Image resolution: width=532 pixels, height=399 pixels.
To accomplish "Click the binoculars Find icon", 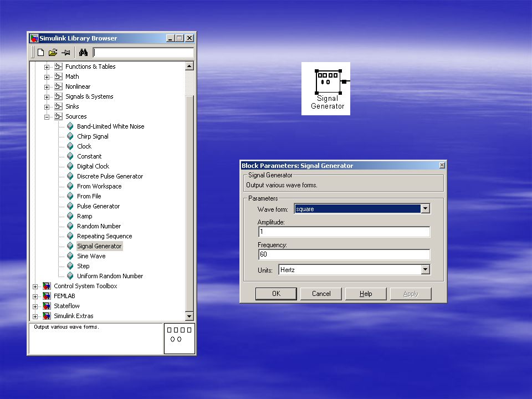I will point(83,52).
